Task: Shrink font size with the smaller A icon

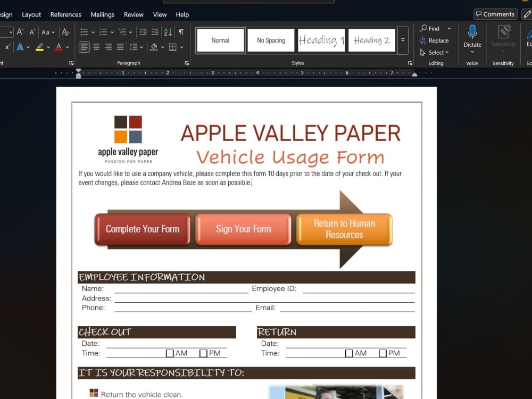Action: click(32, 32)
